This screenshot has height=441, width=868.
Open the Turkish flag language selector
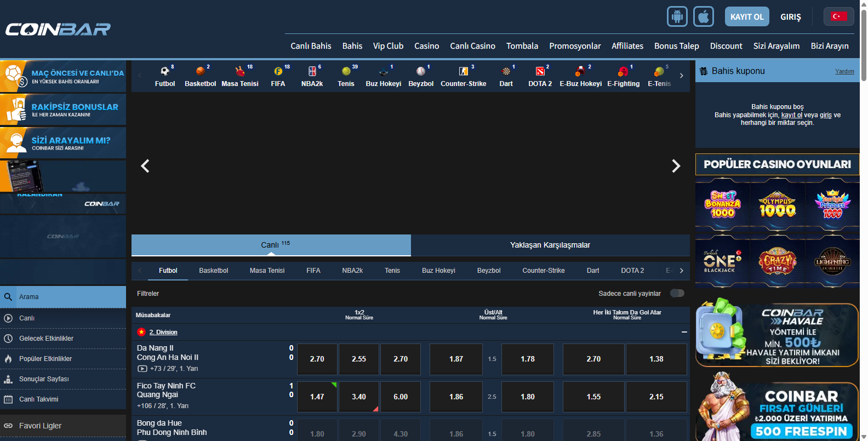838,16
